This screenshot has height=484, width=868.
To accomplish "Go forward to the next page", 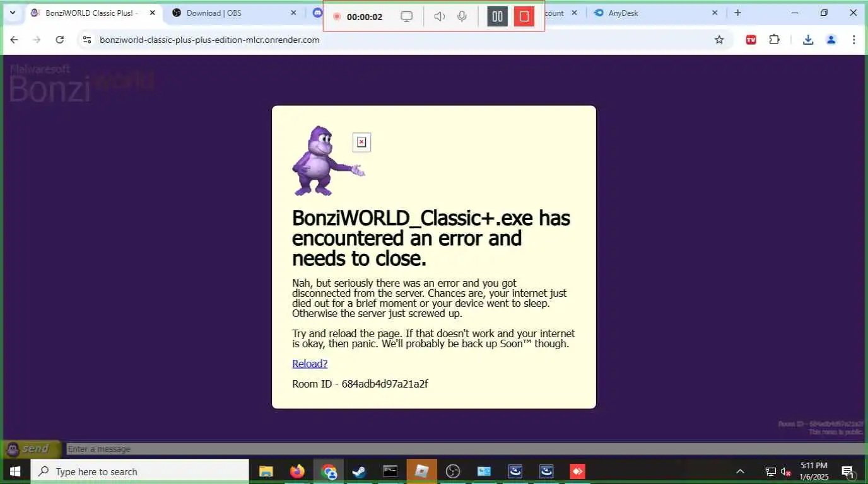I will tap(37, 40).
